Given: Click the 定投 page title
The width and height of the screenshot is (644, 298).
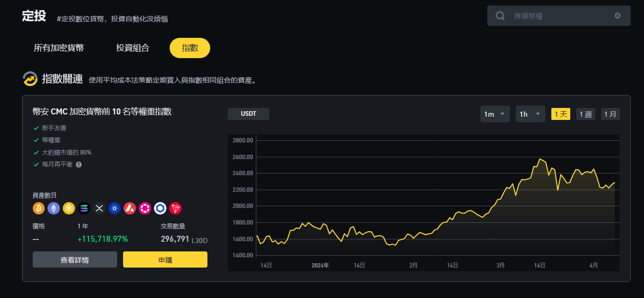Looking at the screenshot, I should click(x=34, y=16).
